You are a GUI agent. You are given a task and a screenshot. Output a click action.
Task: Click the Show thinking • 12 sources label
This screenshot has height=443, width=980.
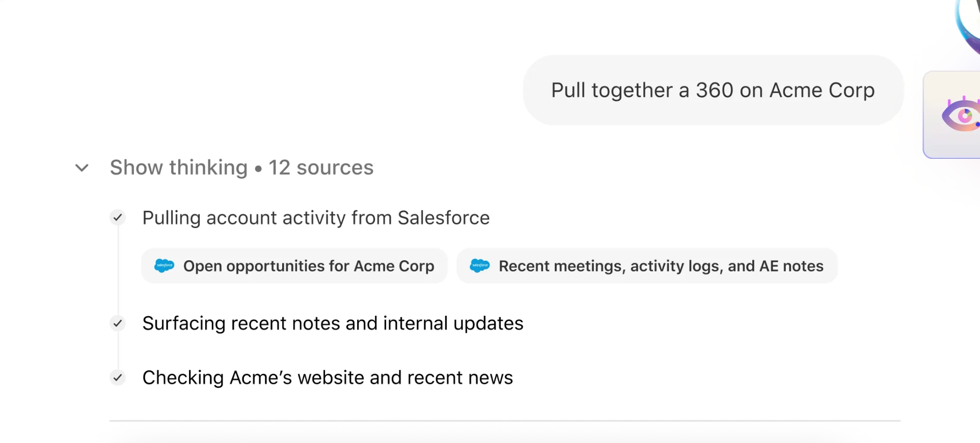[241, 168]
